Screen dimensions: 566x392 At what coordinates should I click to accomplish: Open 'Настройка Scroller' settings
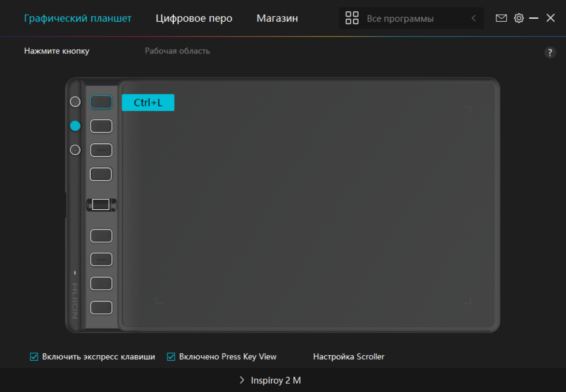[x=348, y=357]
